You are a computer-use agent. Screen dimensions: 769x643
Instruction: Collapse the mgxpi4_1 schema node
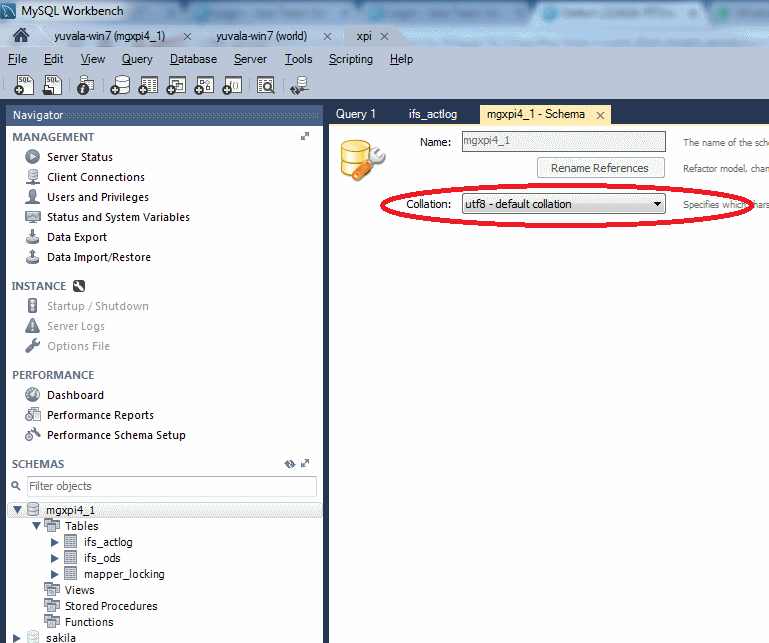click(17, 510)
